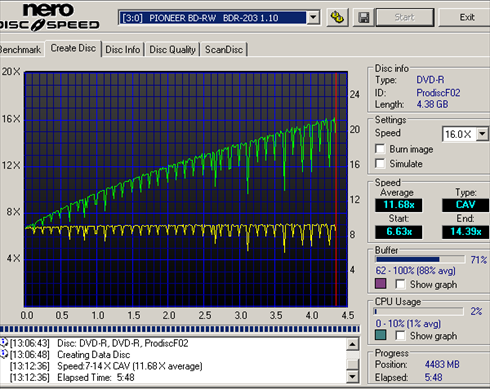Click the 11.68x average speed value

coord(399,205)
